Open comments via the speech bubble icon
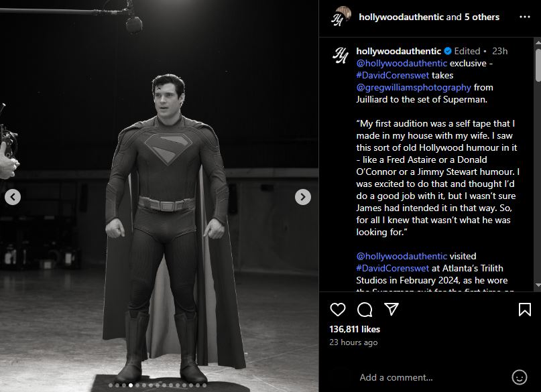Viewport: 541px width, 392px height. click(x=365, y=310)
